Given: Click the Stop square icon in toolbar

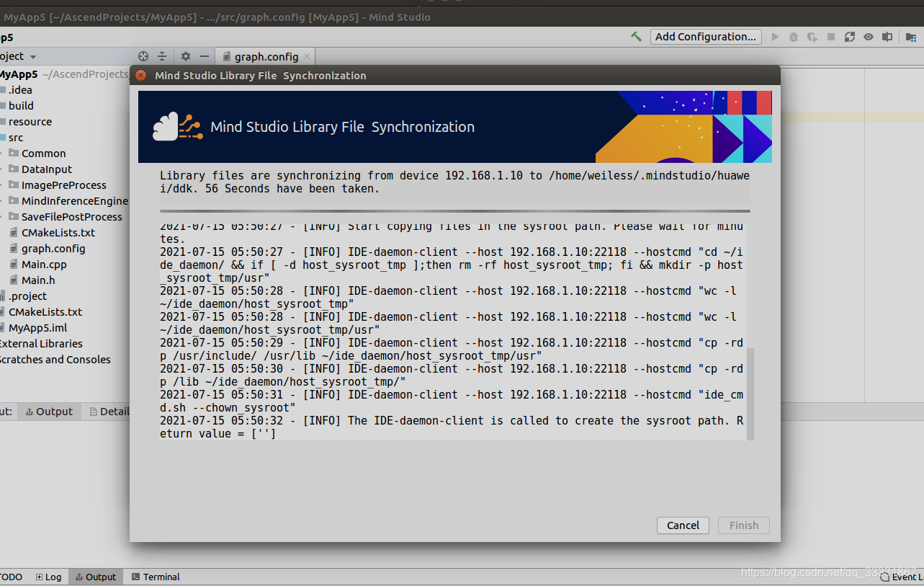Looking at the screenshot, I should pos(831,37).
